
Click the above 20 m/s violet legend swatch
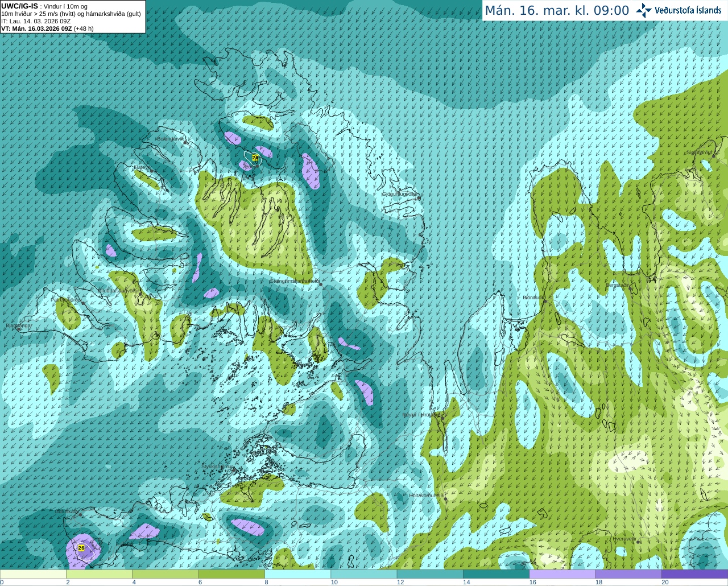(694, 574)
